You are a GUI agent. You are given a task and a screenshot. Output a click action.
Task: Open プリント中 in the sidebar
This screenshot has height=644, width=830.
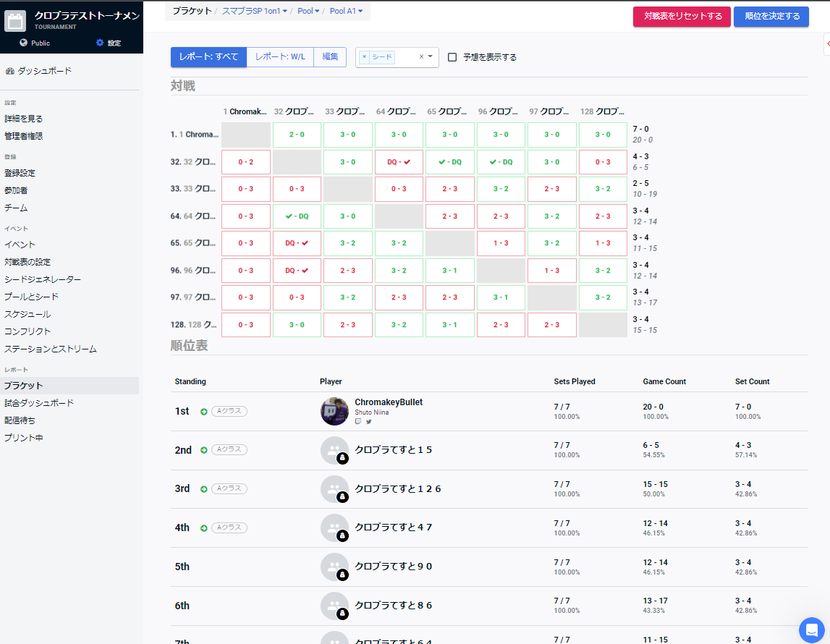(x=24, y=438)
